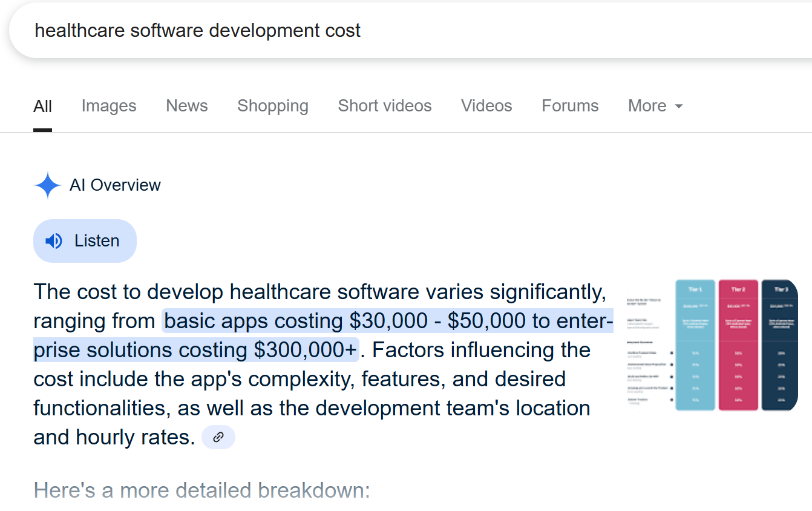Click the AI Overview heading text
The width and height of the screenshot is (812, 511).
pyautogui.click(x=115, y=185)
